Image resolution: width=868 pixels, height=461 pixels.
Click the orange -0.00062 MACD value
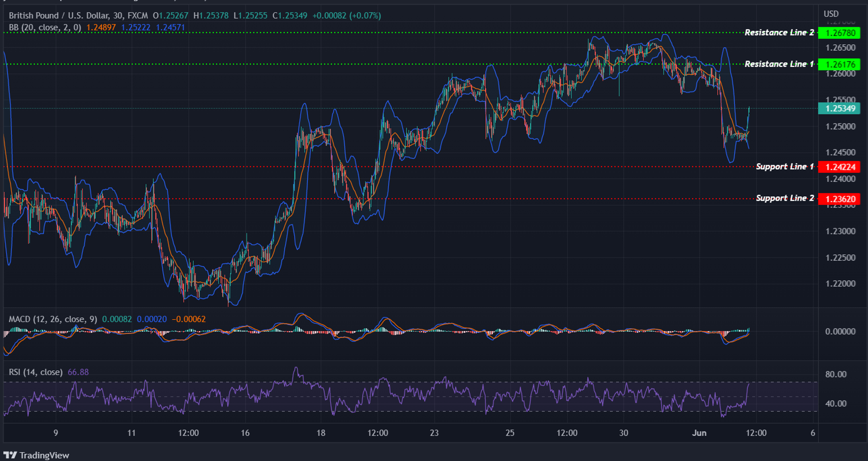pos(189,319)
